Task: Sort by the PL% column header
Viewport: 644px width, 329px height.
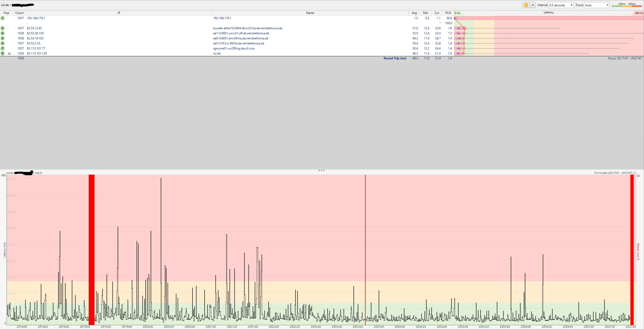Action: [x=448, y=13]
